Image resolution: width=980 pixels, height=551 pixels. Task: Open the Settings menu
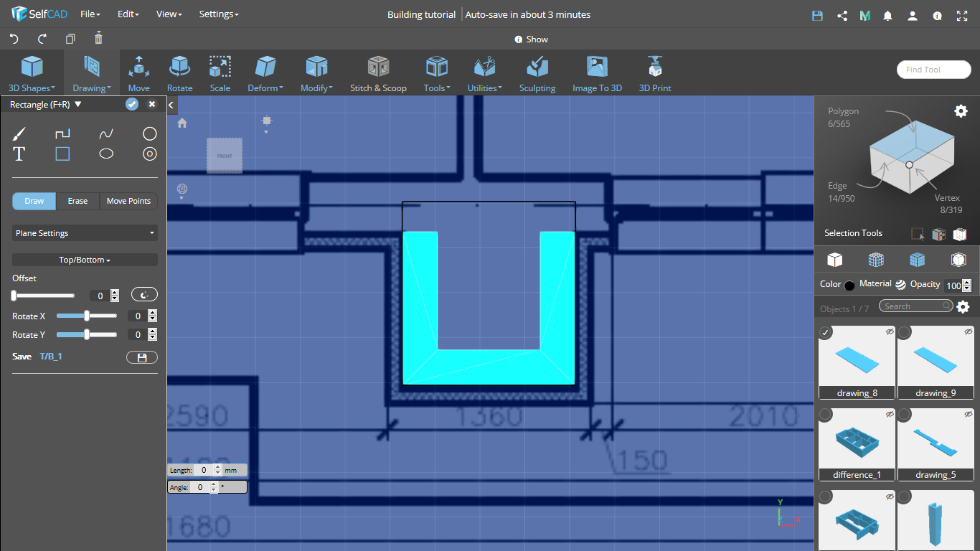click(219, 14)
